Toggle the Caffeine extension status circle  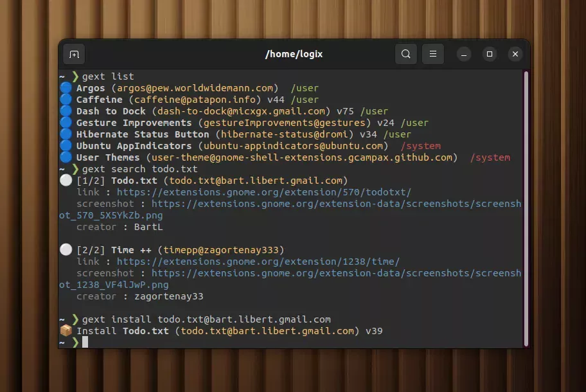[x=66, y=100]
